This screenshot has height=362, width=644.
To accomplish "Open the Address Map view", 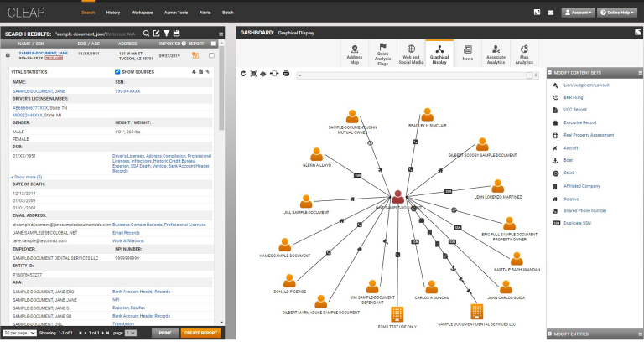I will click(355, 54).
